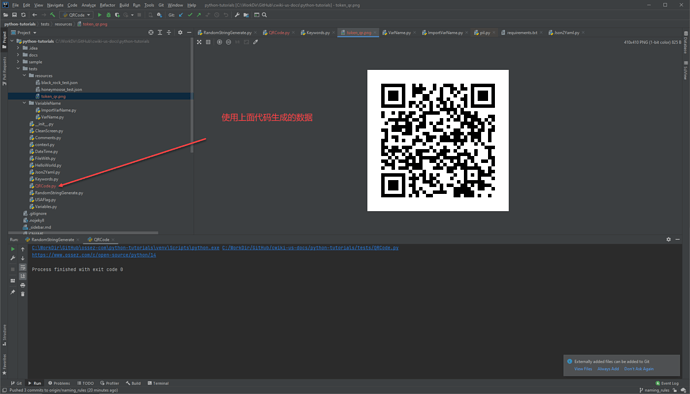Screen dimensions: 690x394
Task: Click Run with Coverage icon
Action: pyautogui.click(x=117, y=15)
